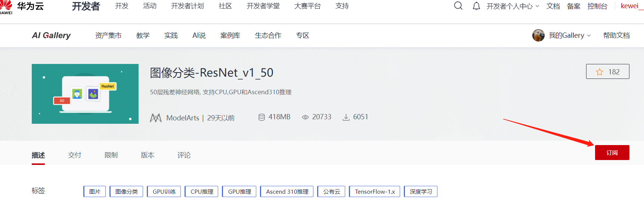This screenshot has width=644, height=215.
Task: Switch to the 限制 tab
Action: point(111,155)
